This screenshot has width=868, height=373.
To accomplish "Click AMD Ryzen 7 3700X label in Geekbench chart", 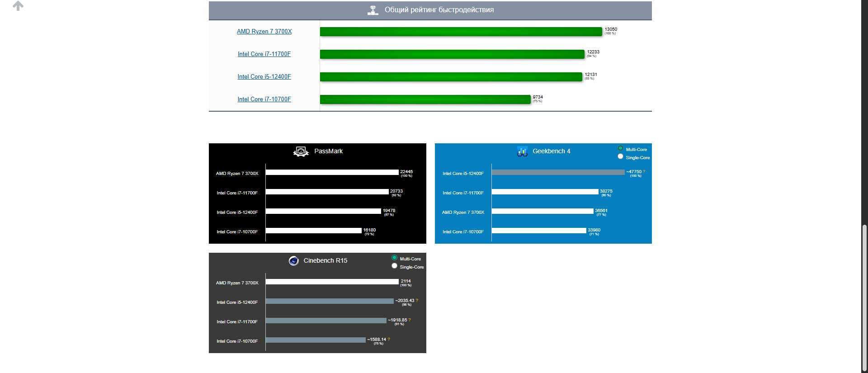I will click(x=463, y=212).
